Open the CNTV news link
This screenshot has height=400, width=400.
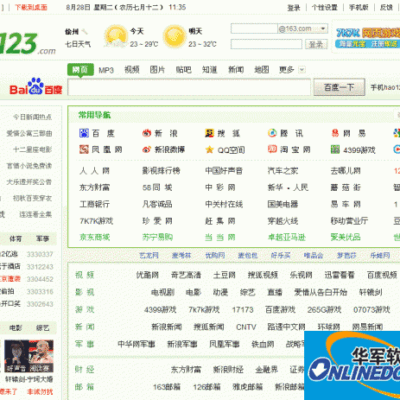point(246,327)
